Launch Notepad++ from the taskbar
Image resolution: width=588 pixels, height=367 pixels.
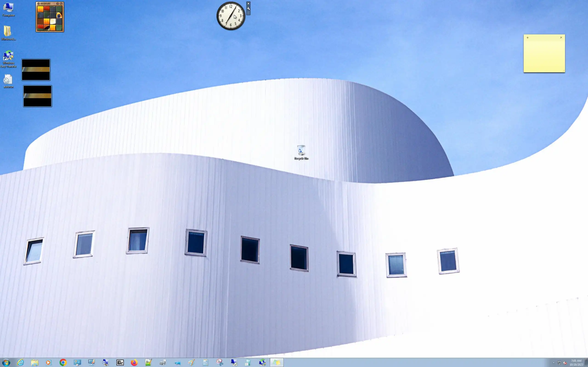tap(148, 362)
